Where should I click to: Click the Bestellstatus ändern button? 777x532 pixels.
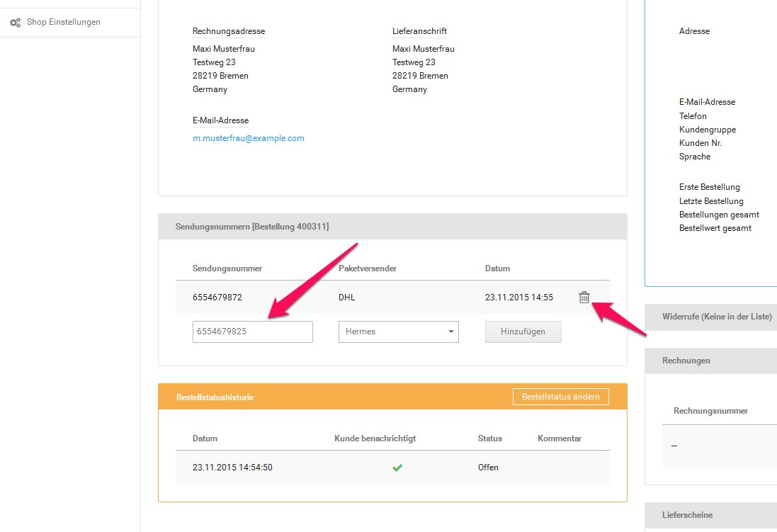560,397
